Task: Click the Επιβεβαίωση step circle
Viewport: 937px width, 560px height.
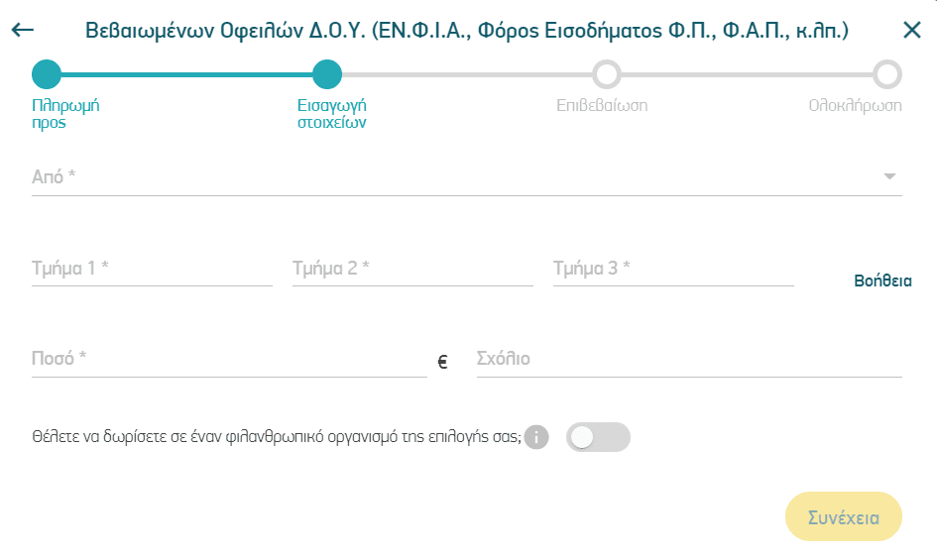Action: [607, 74]
